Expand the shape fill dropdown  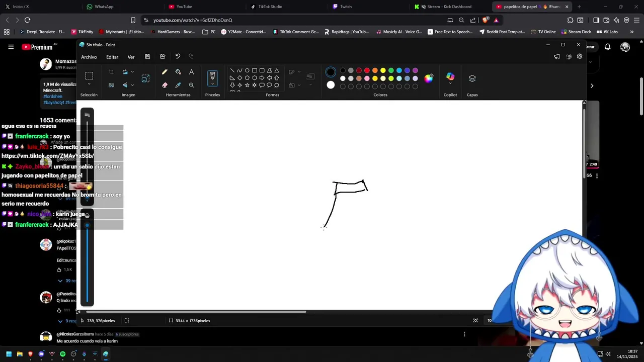[x=298, y=85]
